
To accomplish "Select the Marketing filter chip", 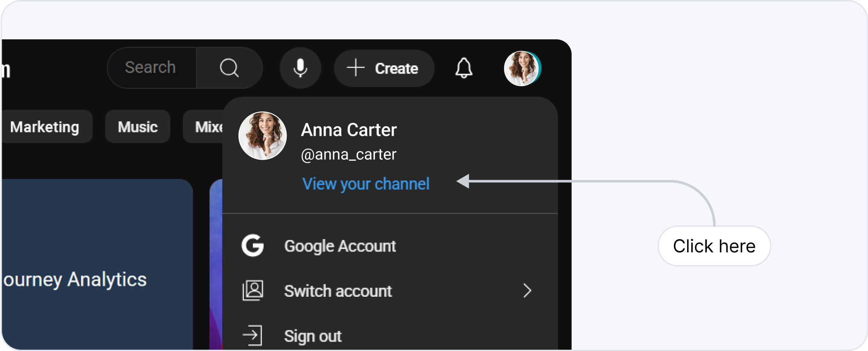I will coord(47,127).
